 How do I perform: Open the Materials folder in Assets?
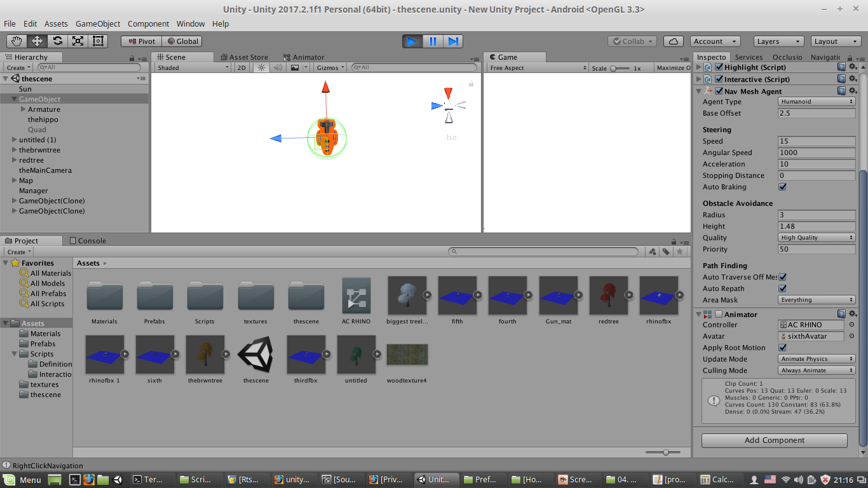tap(104, 301)
